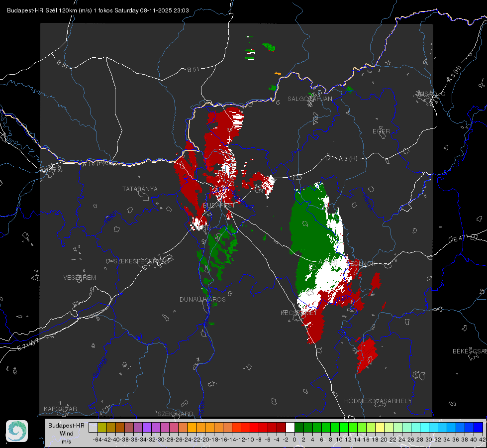The width and height of the screenshot is (487, 448).
Task: Click the VESZPREM city label
Action: point(80,278)
